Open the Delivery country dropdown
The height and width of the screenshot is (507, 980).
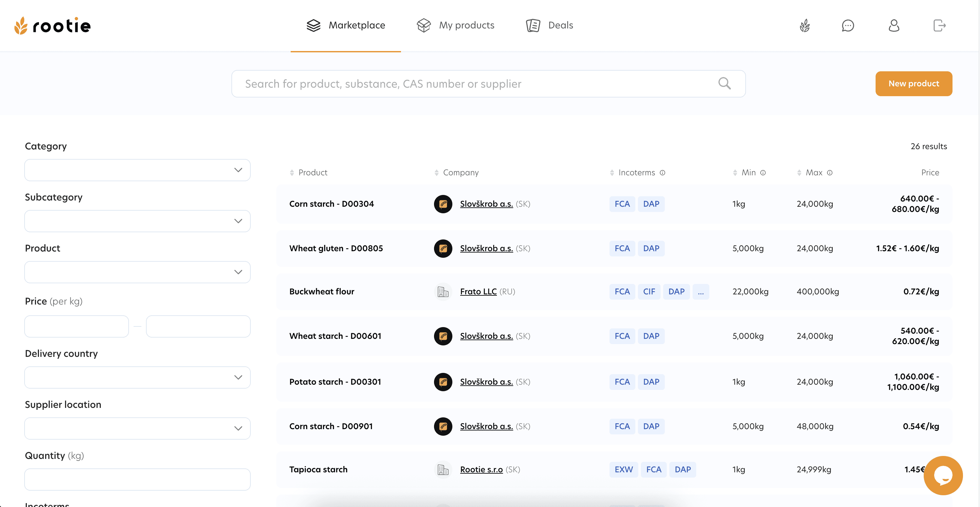pyautogui.click(x=137, y=377)
